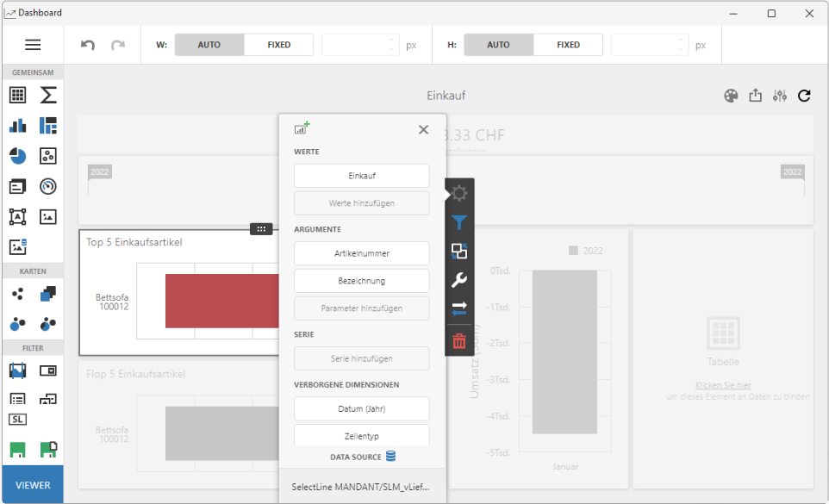Add a Text Box item
The image size is (829, 504).
pos(17,216)
